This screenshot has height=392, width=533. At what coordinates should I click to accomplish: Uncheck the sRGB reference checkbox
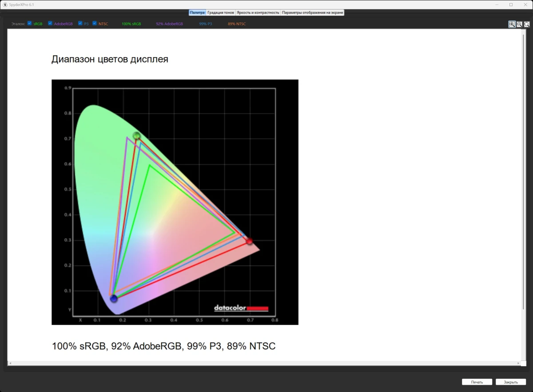(x=29, y=24)
